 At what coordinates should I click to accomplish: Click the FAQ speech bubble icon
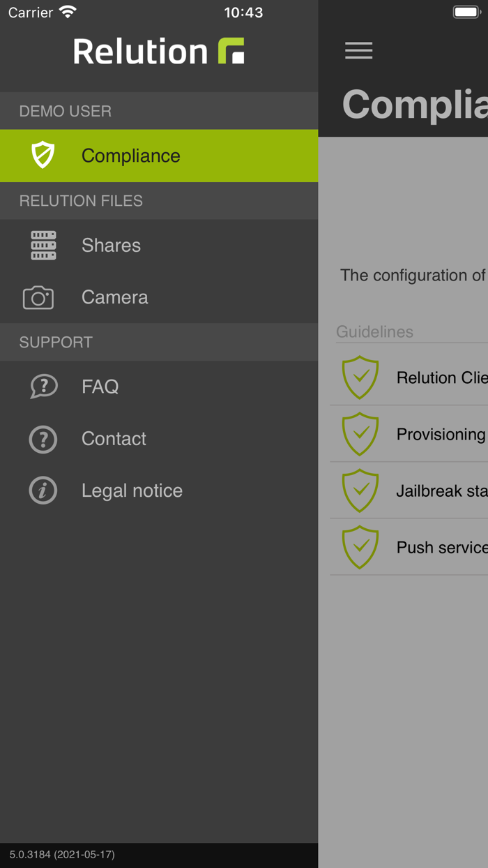pos(43,386)
